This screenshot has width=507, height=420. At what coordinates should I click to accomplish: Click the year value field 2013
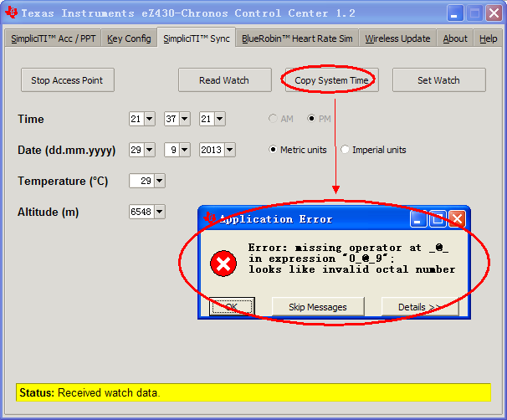[x=212, y=150]
